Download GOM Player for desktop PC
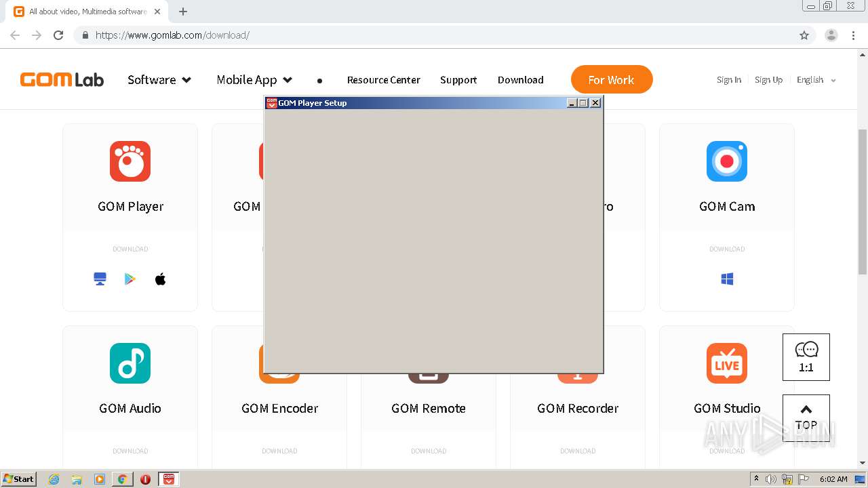The width and height of the screenshot is (868, 488). (x=100, y=279)
